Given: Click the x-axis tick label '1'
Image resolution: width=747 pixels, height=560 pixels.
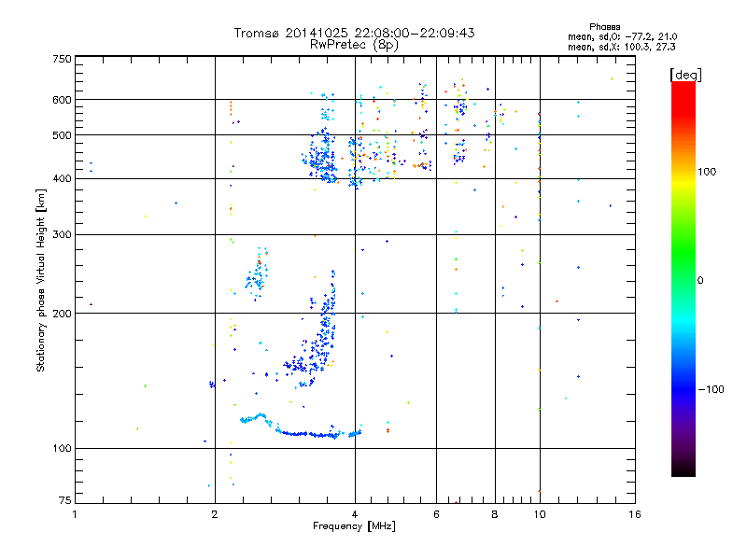Looking at the screenshot, I should (75, 514).
